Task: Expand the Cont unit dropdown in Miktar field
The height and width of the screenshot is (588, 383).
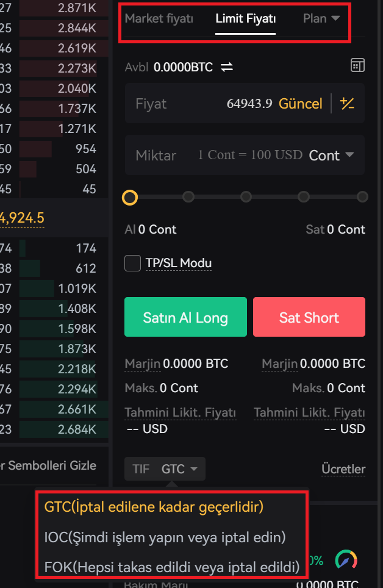Action: click(331, 155)
